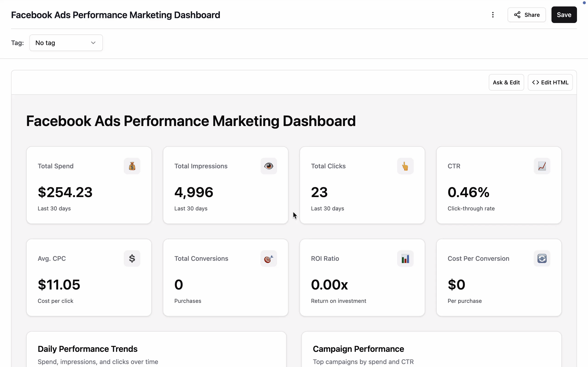Click the Total Spend label
Screen dimensions: 588x367
[x=56, y=166]
